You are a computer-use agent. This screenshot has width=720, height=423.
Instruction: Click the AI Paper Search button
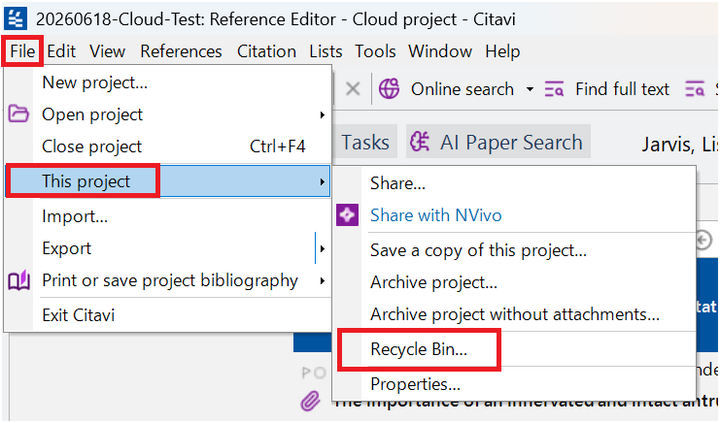click(x=498, y=142)
